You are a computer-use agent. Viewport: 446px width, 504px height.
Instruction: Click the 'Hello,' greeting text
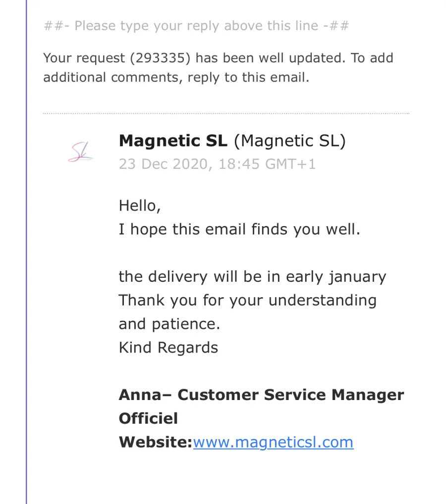[140, 206]
